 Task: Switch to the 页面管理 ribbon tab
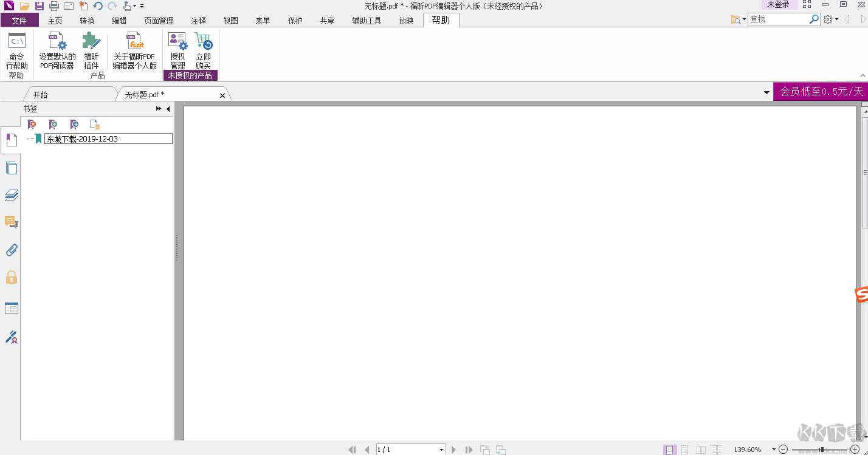tap(158, 20)
